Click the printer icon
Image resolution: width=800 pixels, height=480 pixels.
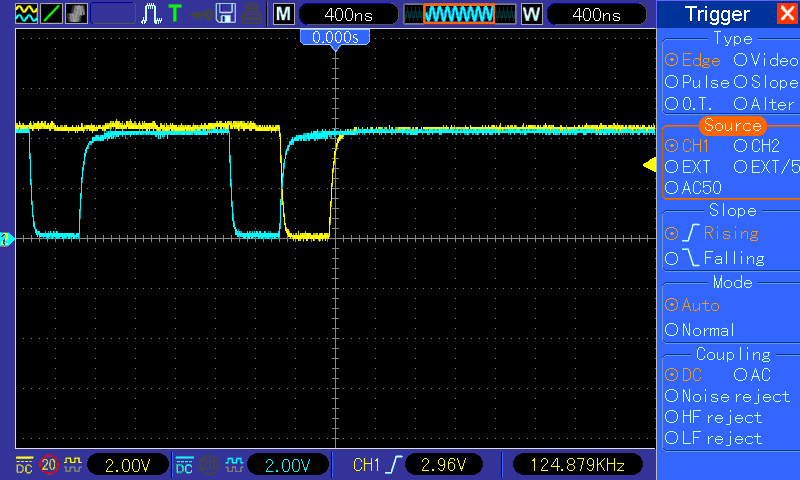click(x=252, y=14)
